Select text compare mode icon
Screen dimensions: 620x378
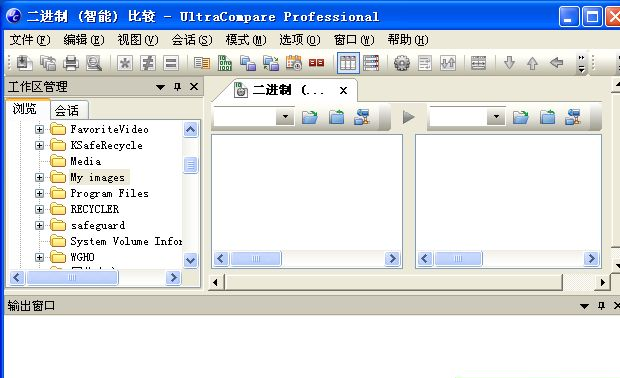tap(202, 63)
